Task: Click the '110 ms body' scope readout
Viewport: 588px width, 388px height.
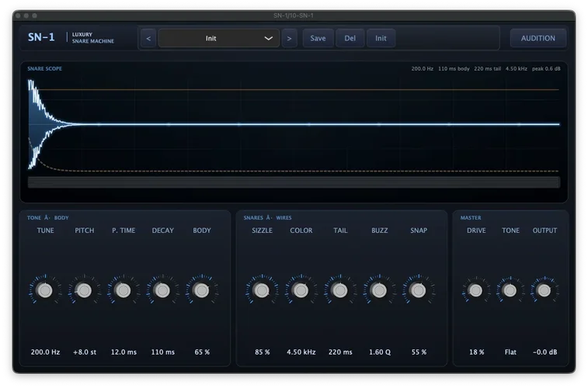Action: click(454, 68)
